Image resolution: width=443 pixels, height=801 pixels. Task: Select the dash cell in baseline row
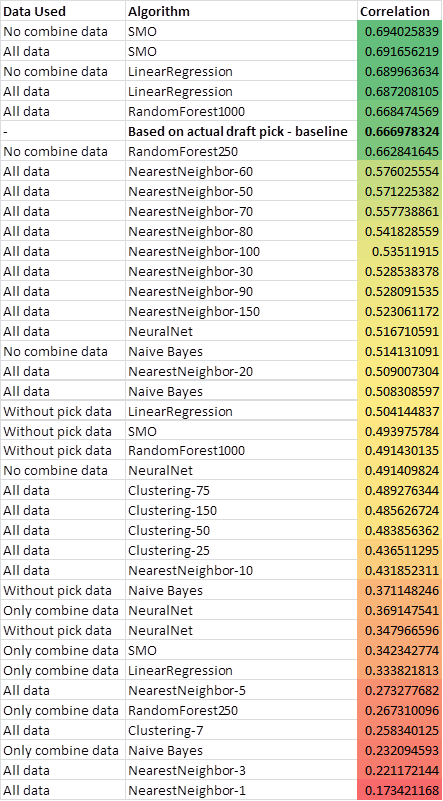coord(63,131)
